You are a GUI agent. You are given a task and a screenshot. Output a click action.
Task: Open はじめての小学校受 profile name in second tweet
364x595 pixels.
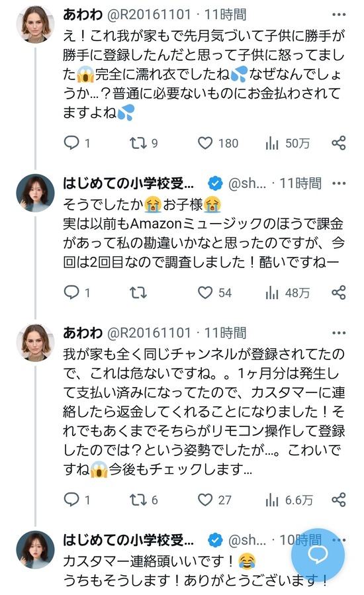pos(128,183)
